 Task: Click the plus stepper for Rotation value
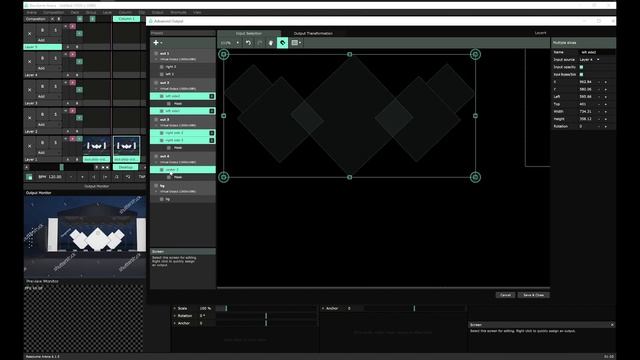[x=606, y=126]
